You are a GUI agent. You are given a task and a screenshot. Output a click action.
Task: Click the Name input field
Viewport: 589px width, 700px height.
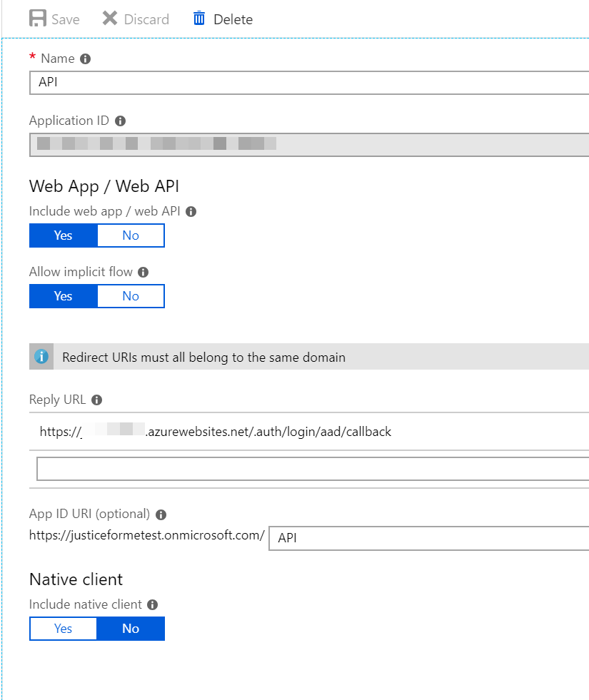pyautogui.click(x=307, y=82)
